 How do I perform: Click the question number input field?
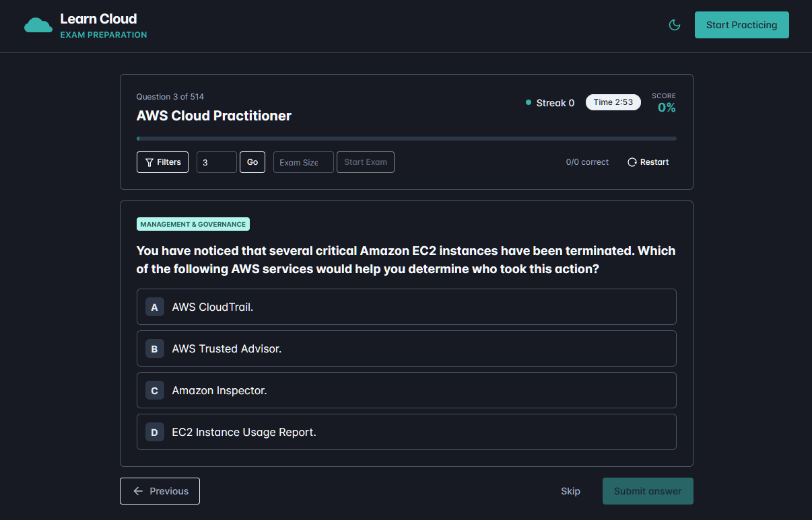pyautogui.click(x=217, y=162)
